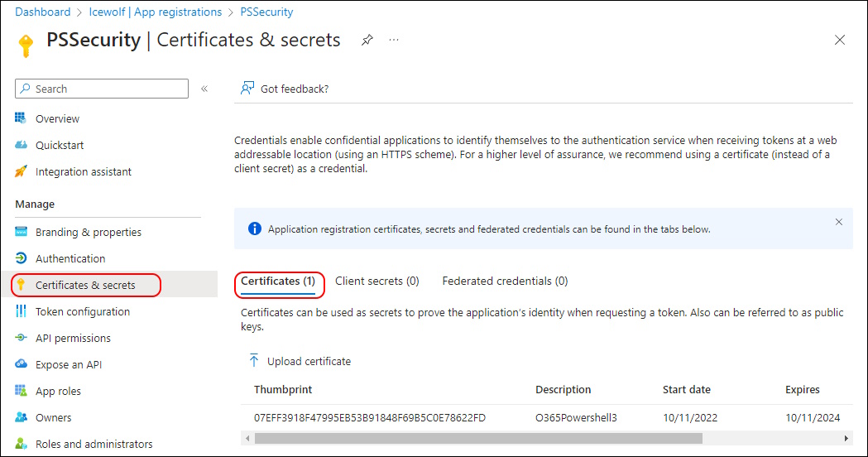Collapse the left navigation with double chevron
Screen dimensions: 868x457
point(204,89)
